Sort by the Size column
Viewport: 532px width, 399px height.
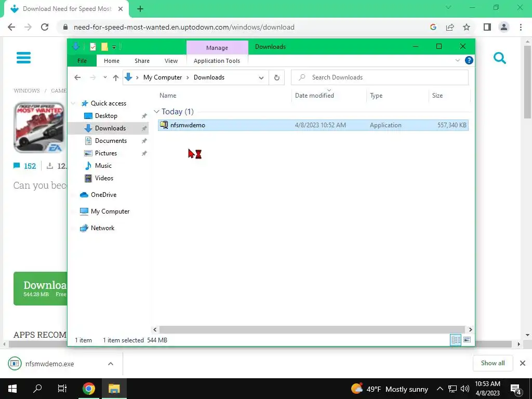437,96
